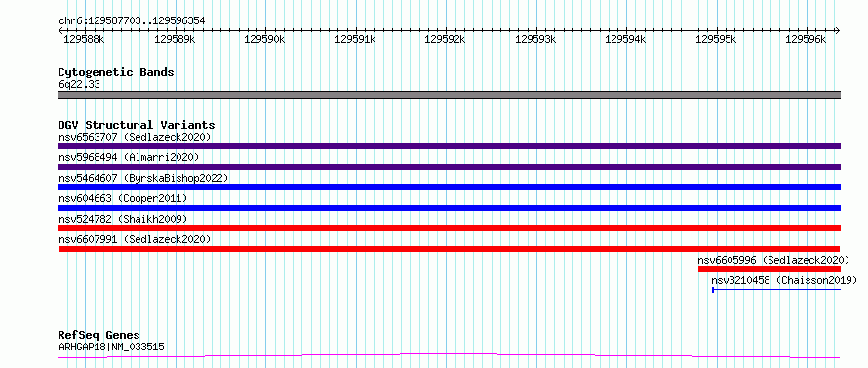
Task: Click the purple bar under nsv5968494
Action: (x=449, y=167)
